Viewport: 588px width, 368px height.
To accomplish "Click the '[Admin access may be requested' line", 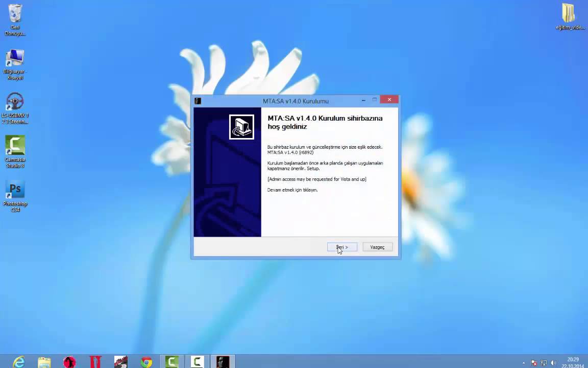I will (317, 179).
